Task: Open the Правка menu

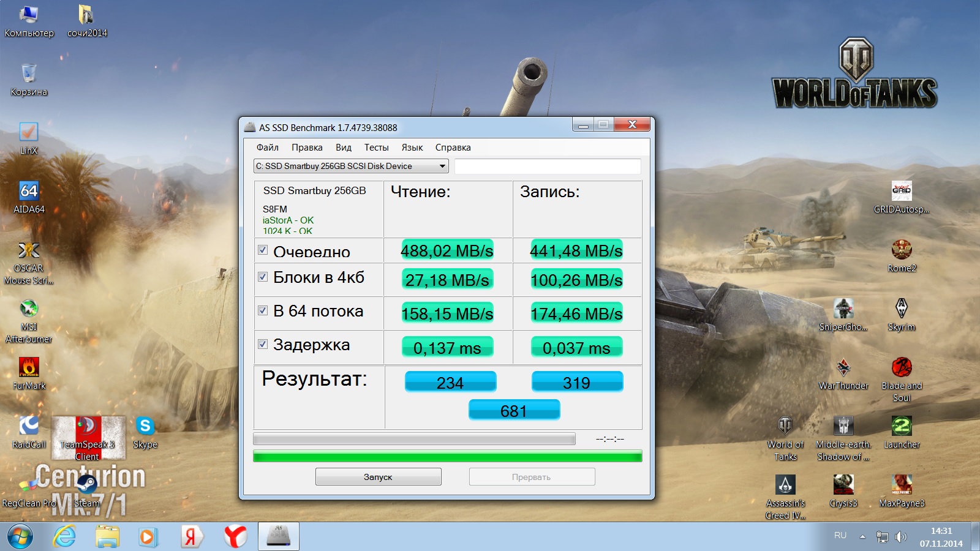Action: (x=307, y=148)
